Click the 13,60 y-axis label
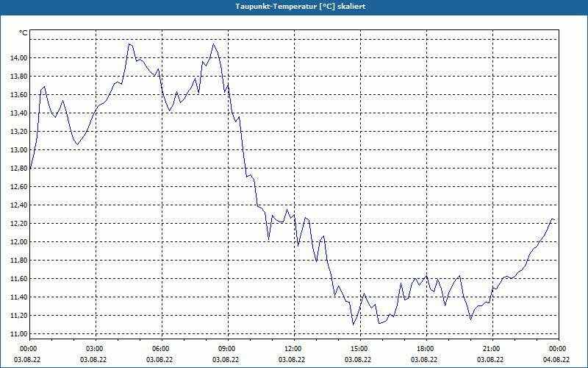Screen dimensions: 588x368 coord(20,95)
